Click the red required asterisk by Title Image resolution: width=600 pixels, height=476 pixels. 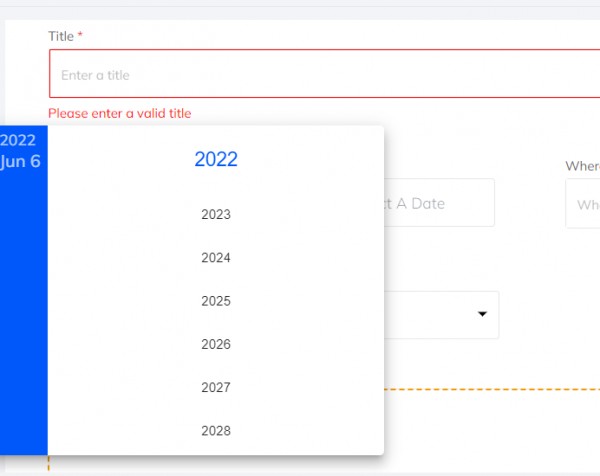tap(80, 36)
